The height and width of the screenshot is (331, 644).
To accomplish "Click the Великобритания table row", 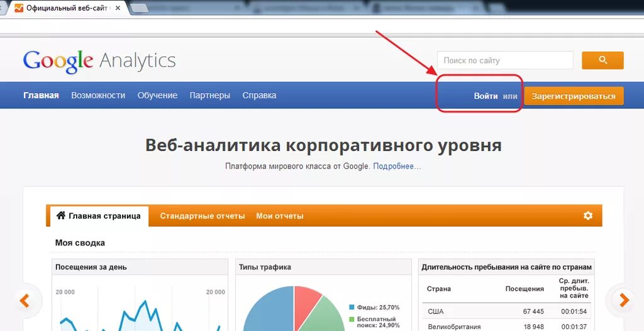I will pyautogui.click(x=508, y=326).
